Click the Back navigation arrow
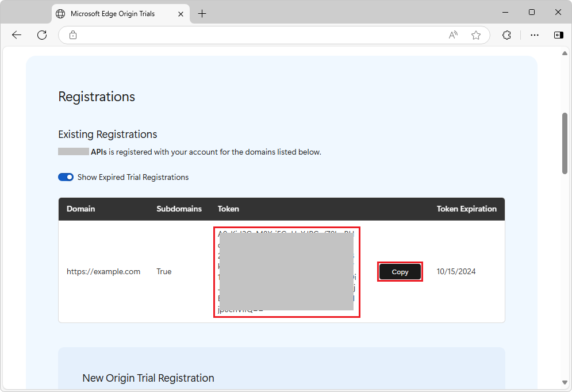The height and width of the screenshot is (392, 572). (16, 35)
